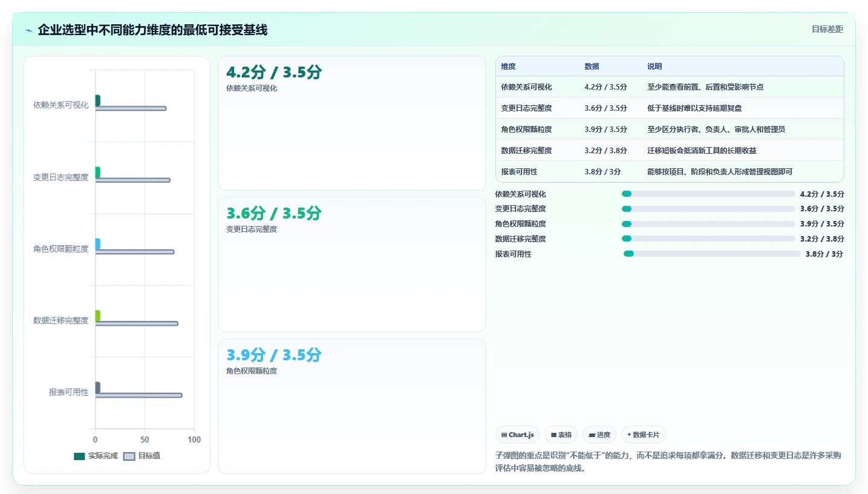The image size is (868, 494).
Task: Click the progress bar for 数据迁移完整度
Action: (x=708, y=239)
